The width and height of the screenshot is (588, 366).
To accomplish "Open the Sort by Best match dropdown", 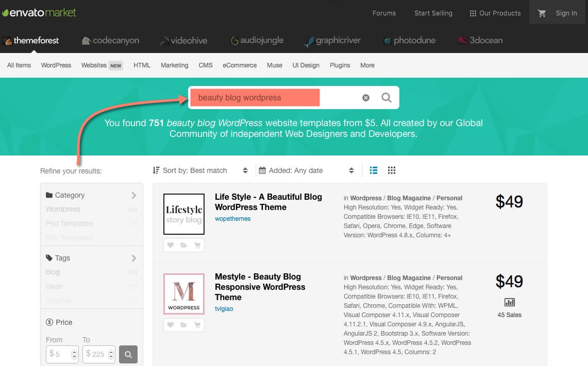I will point(200,170).
